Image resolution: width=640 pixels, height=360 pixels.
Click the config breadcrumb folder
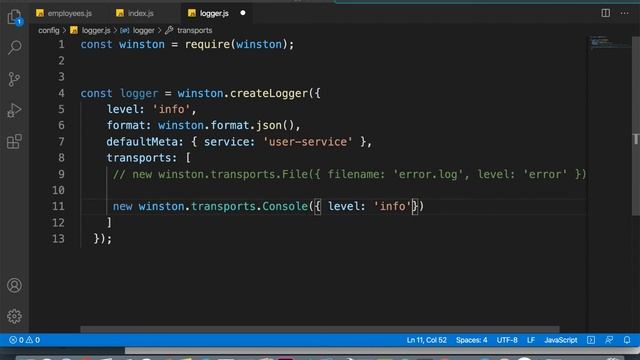49,30
